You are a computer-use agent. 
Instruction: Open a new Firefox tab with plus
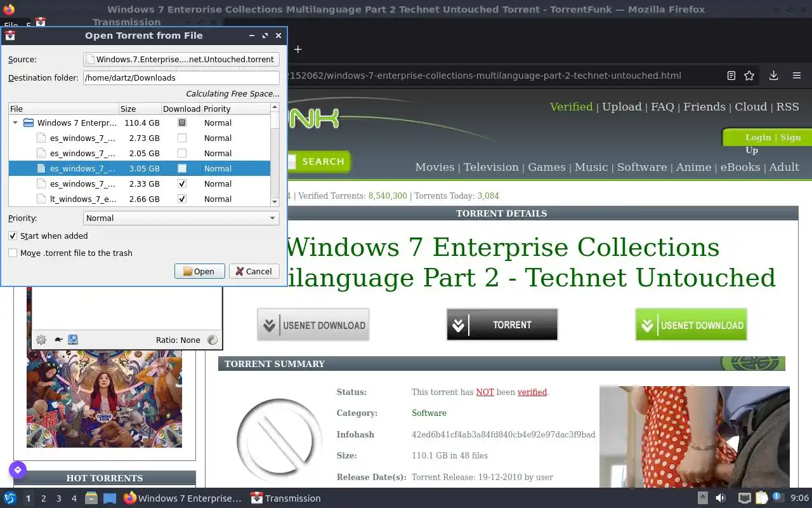[298, 49]
